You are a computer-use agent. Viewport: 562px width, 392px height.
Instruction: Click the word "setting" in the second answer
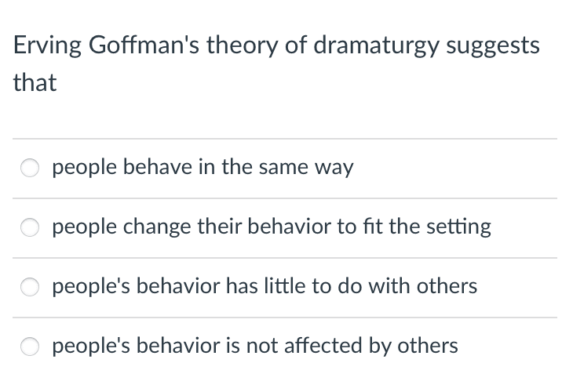tap(462, 227)
